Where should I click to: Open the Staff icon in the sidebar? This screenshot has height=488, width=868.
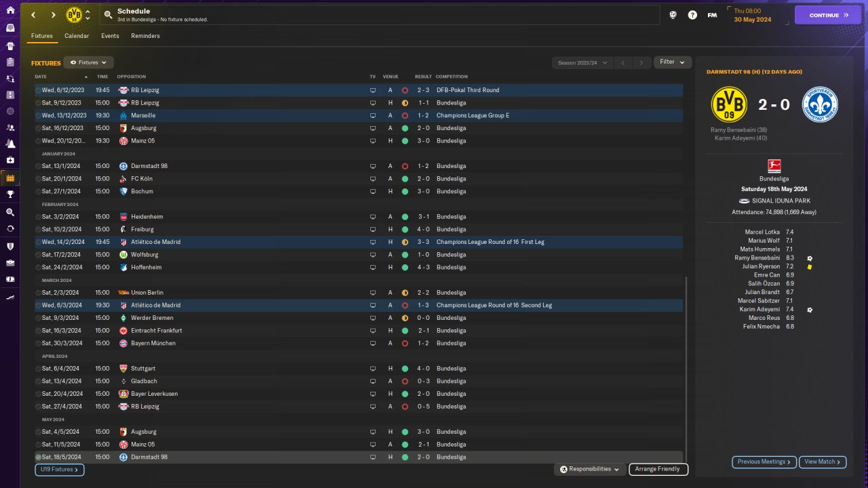coord(10,127)
